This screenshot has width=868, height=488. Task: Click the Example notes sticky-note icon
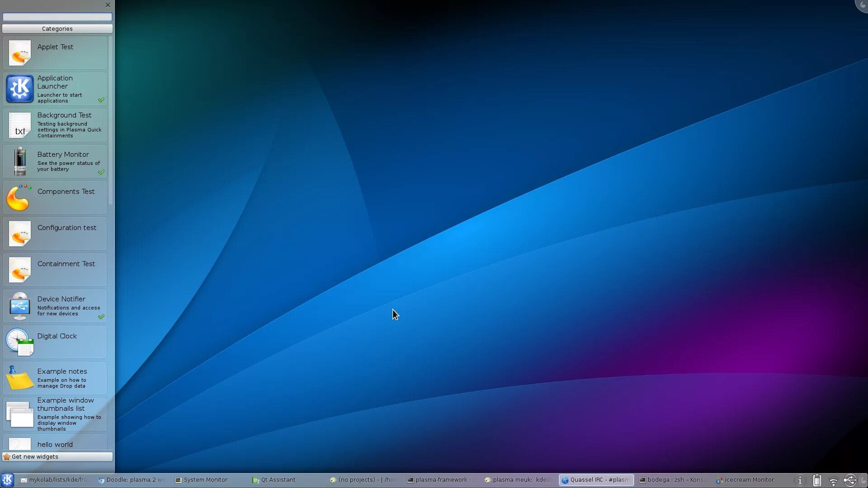coord(19,378)
